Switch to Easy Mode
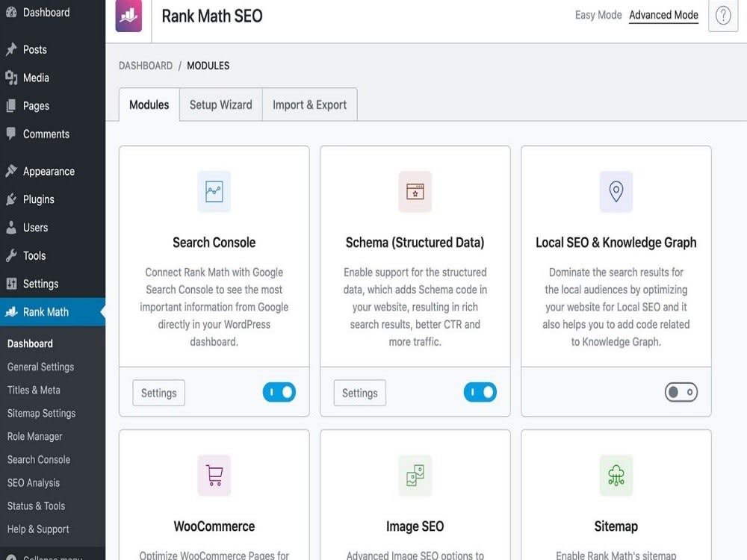747x560 pixels. [598, 15]
